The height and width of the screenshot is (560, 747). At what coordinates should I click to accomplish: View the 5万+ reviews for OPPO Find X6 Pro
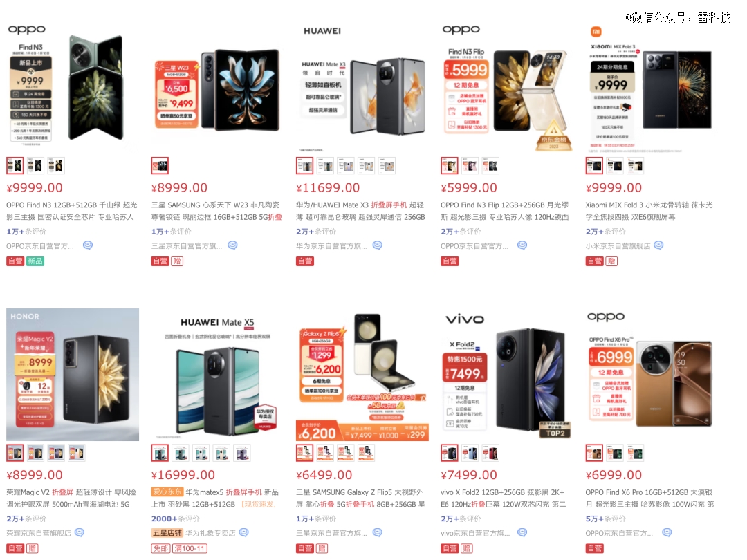pyautogui.click(x=605, y=519)
